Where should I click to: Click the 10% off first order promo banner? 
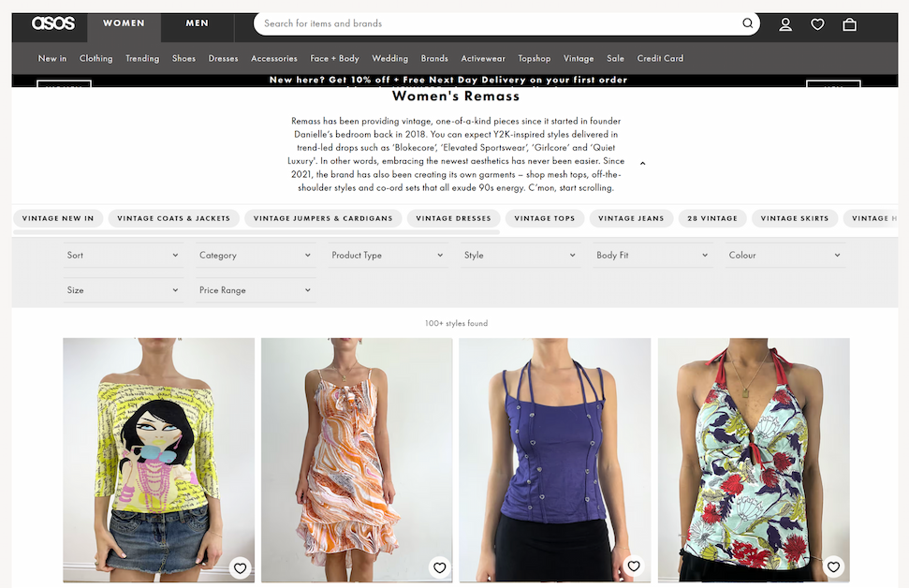pos(448,80)
